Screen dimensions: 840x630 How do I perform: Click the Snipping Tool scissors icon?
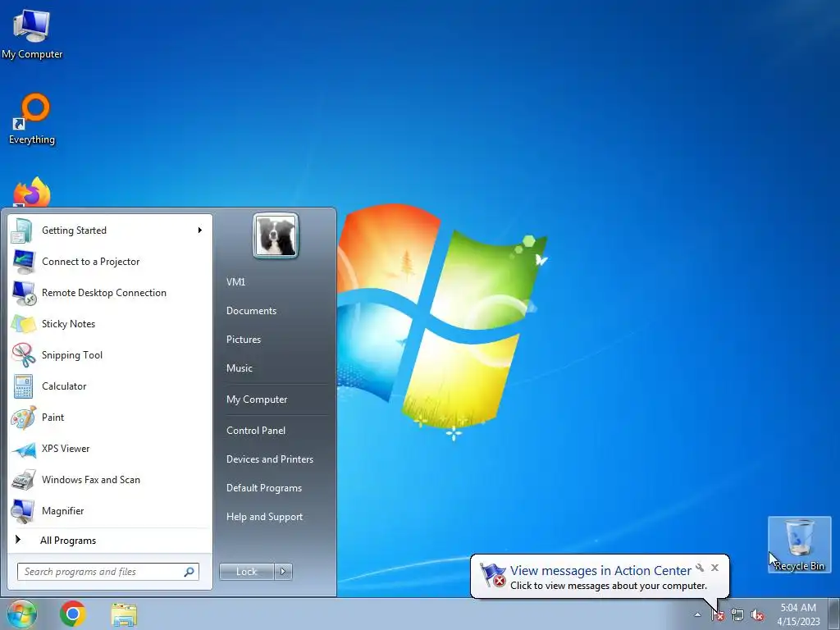22,355
